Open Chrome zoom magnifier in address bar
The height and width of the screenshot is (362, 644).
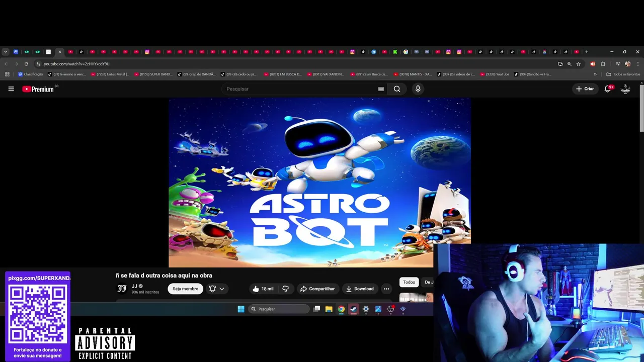(x=570, y=64)
